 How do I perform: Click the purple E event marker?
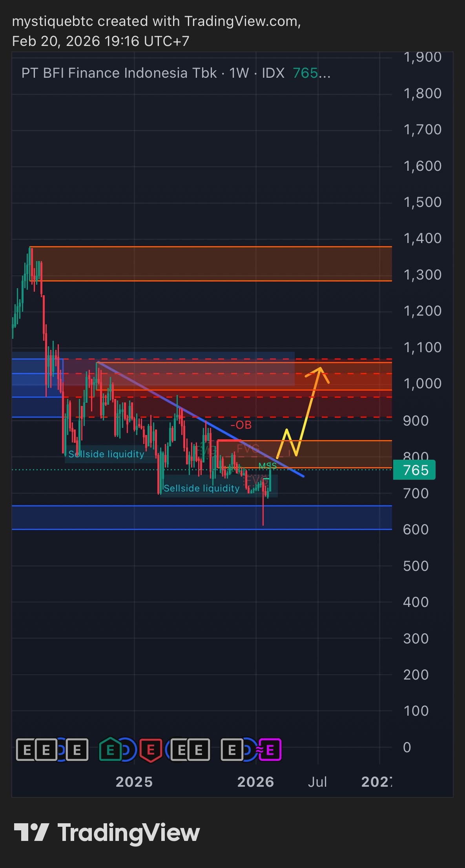270,750
